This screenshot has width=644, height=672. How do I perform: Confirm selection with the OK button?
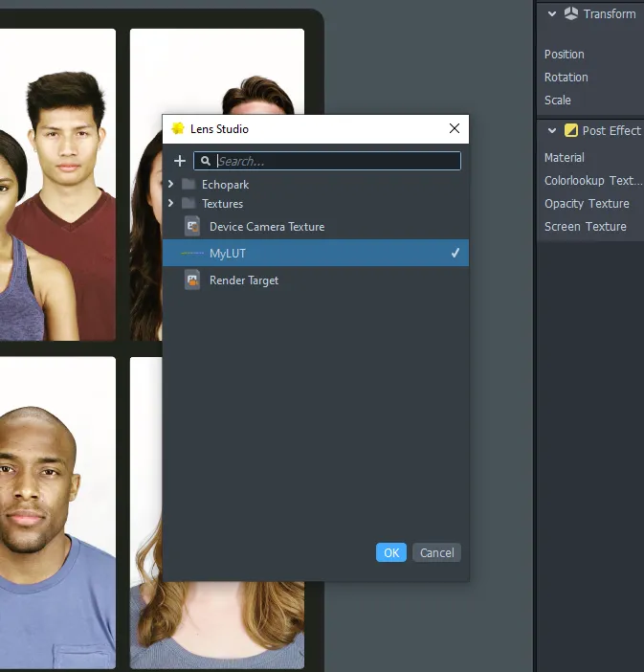coord(391,552)
